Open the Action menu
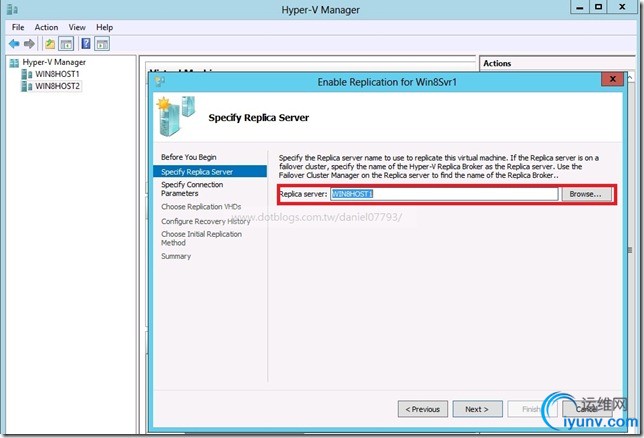The image size is (644, 438). pos(46,28)
